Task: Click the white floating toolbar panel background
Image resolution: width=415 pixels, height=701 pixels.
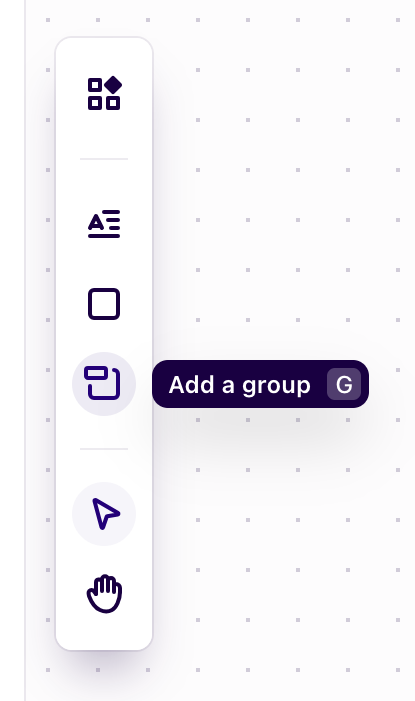Action: [104, 188]
